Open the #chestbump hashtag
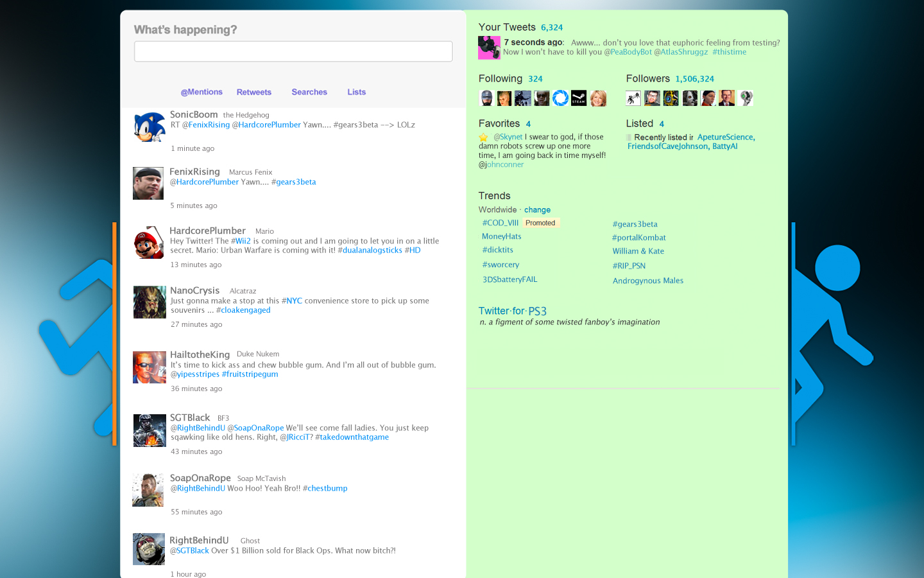 (325, 489)
